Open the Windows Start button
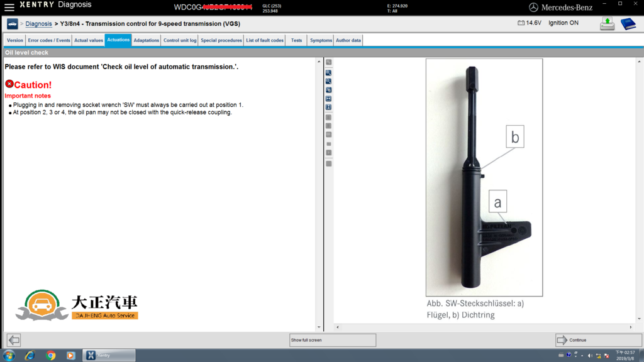Viewport: 644px width, 362px height. tap(9, 355)
